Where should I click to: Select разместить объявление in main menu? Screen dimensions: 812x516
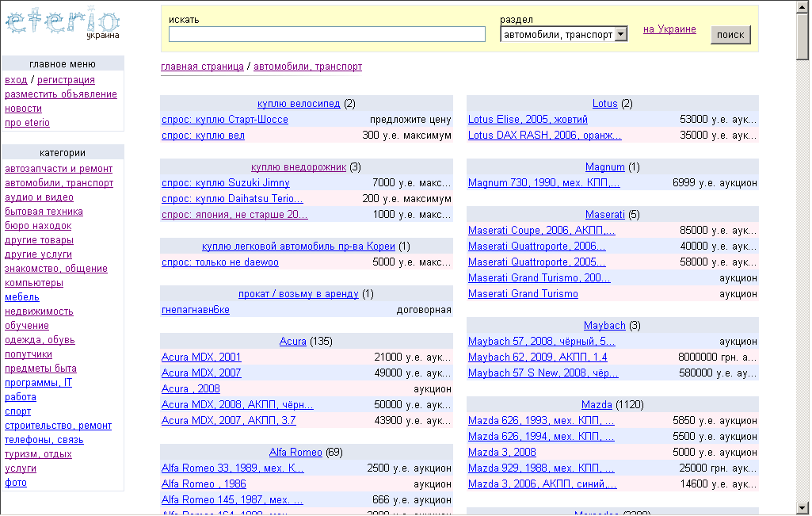(x=60, y=94)
